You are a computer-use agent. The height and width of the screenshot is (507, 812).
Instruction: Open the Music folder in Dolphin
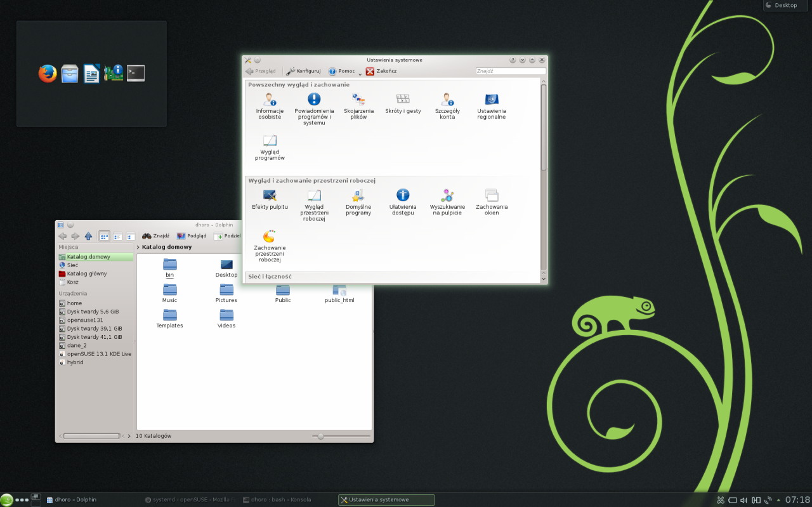pos(169,293)
